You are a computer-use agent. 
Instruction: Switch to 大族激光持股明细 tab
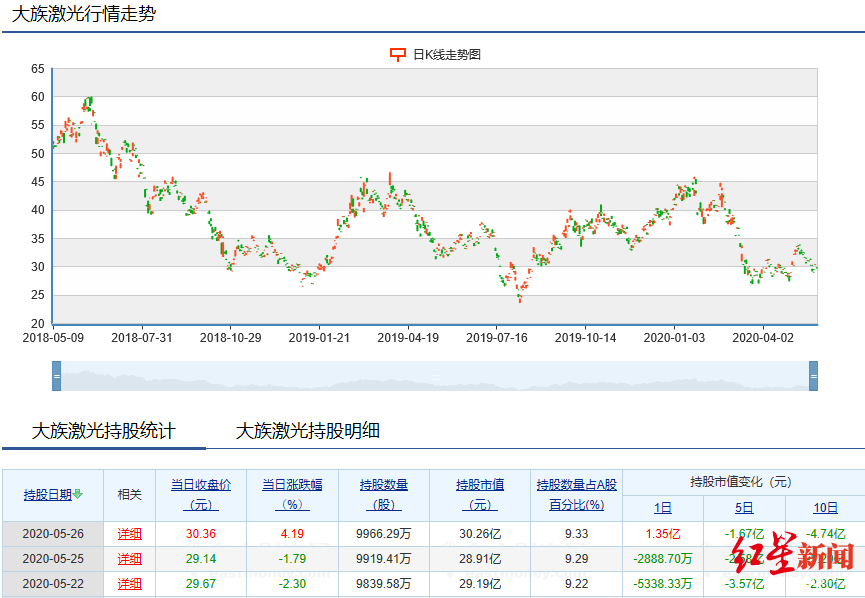click(308, 431)
